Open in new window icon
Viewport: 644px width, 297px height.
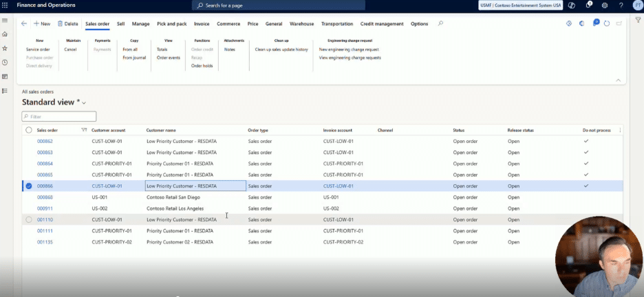tap(619, 24)
